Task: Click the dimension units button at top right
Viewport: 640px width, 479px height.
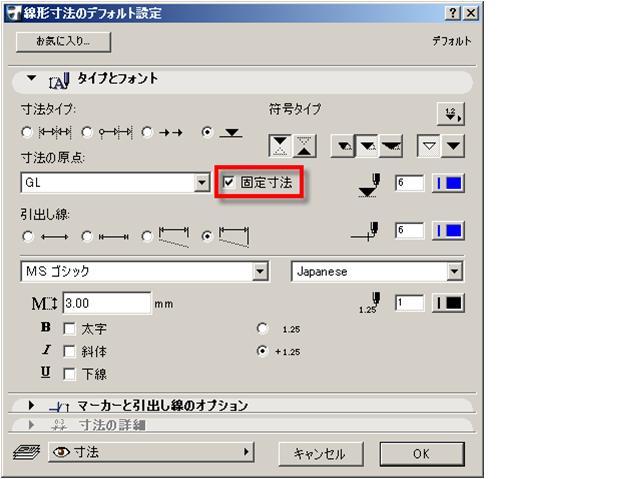Action: [x=451, y=113]
